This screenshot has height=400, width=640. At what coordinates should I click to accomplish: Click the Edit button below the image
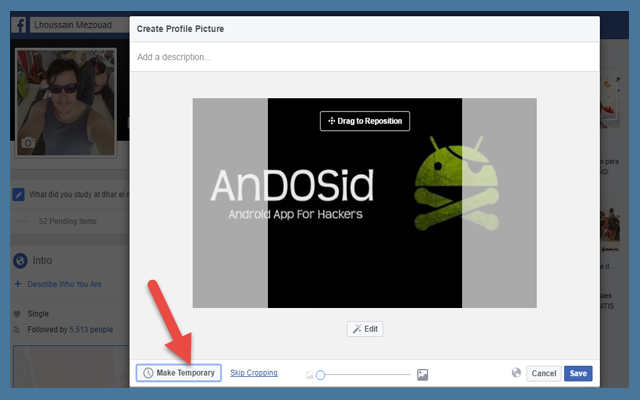[x=365, y=329]
